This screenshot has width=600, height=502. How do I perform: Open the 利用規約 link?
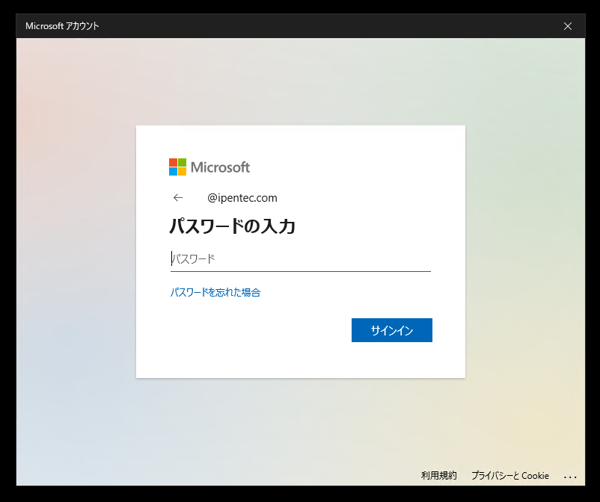(439, 475)
